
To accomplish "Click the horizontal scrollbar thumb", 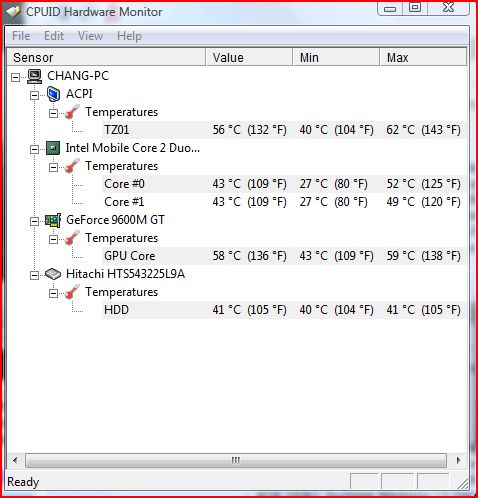I will point(236,460).
